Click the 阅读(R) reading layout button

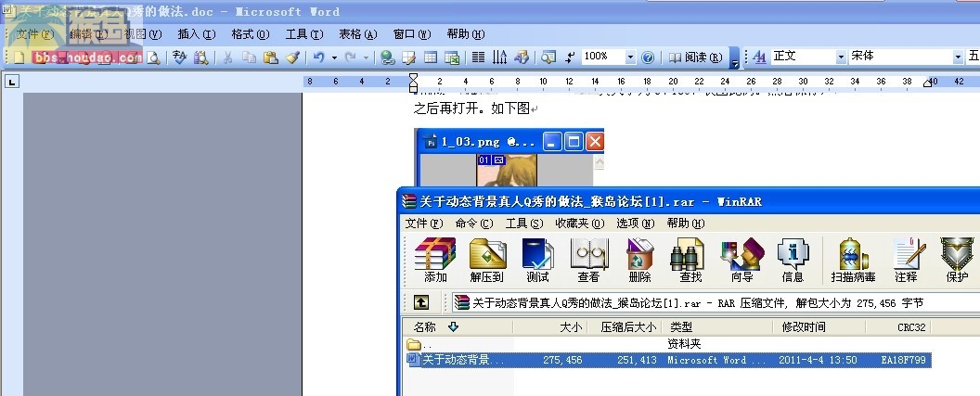tap(695, 57)
